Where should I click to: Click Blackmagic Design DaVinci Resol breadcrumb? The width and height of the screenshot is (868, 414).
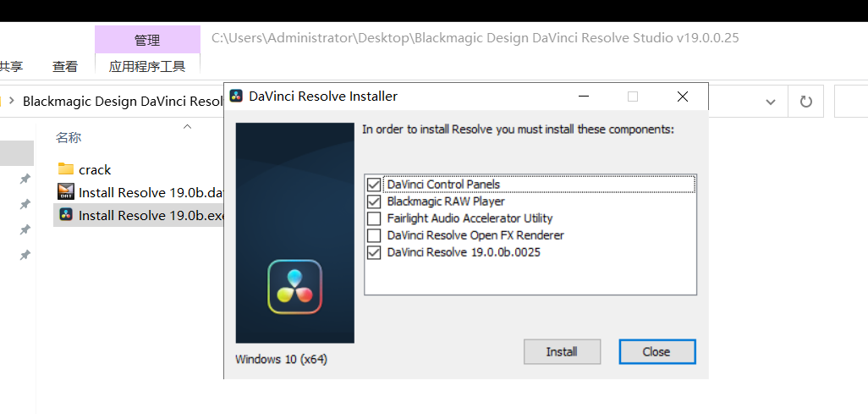coord(123,102)
